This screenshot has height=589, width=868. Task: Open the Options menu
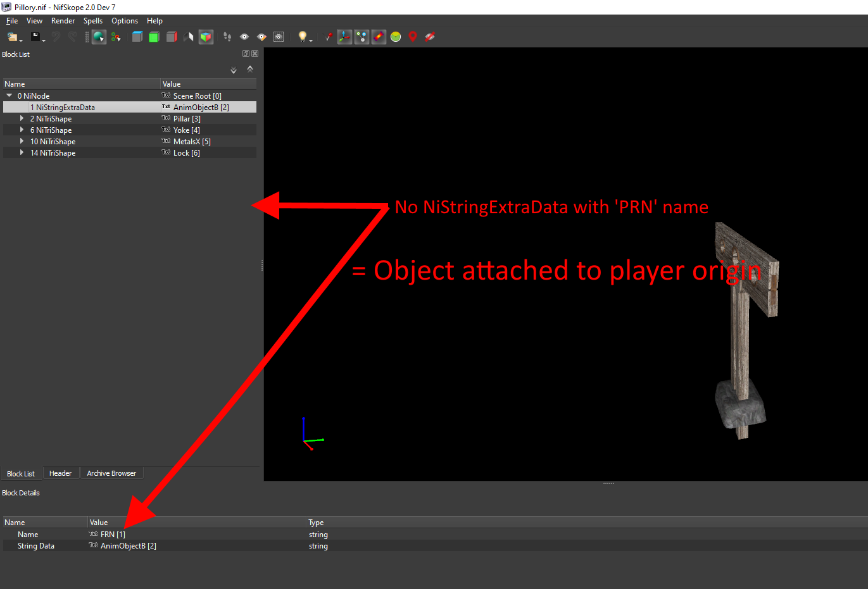tap(125, 21)
